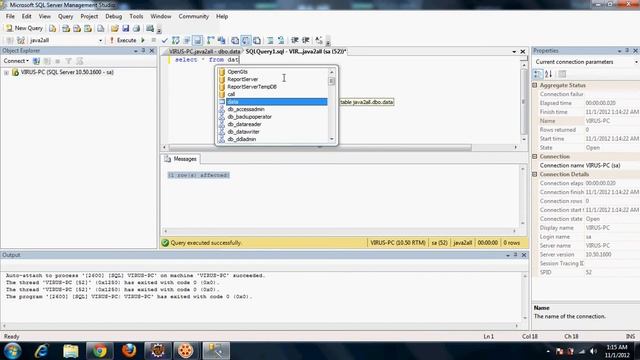Click the Cancel Executing Query stop icon

(x=154, y=40)
